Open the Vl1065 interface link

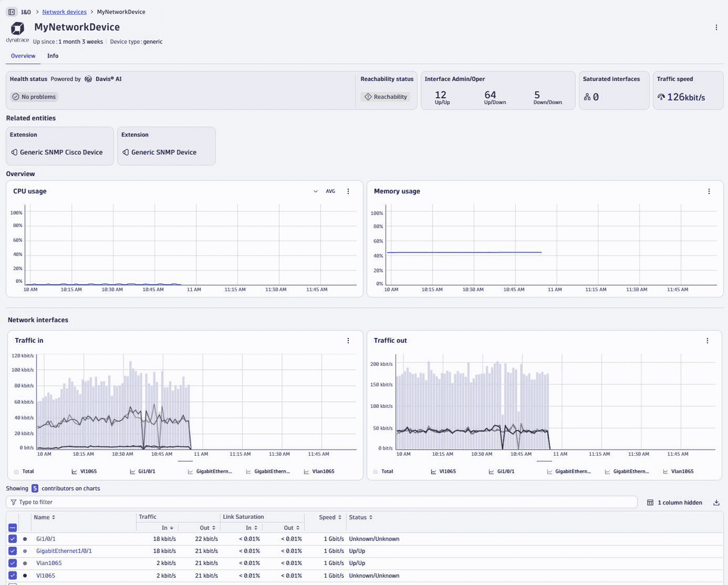[x=45, y=575]
